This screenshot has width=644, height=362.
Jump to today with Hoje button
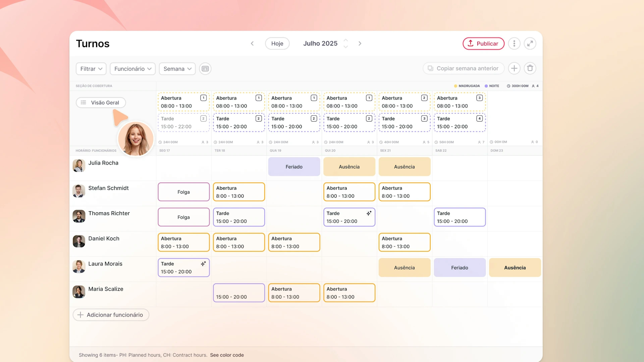277,43
